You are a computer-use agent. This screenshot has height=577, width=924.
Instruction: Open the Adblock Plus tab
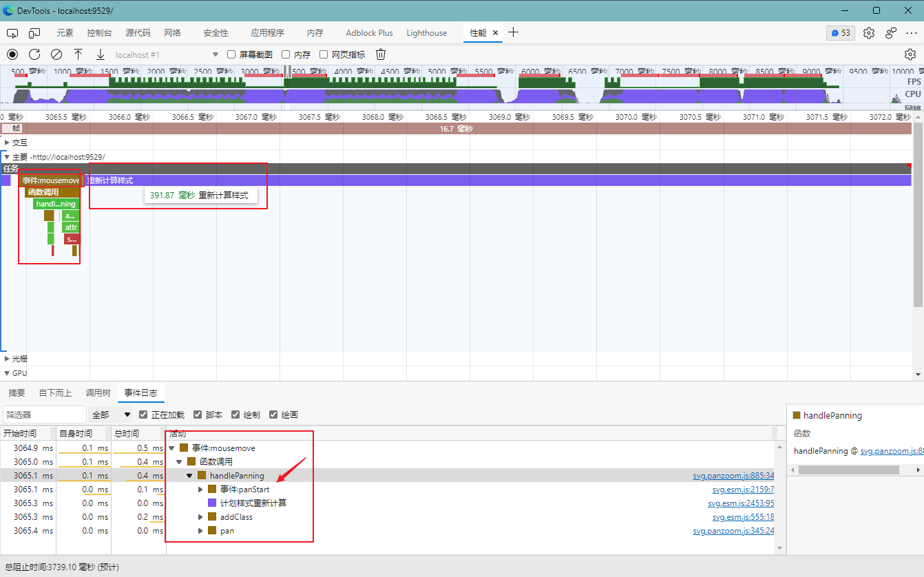[369, 33]
